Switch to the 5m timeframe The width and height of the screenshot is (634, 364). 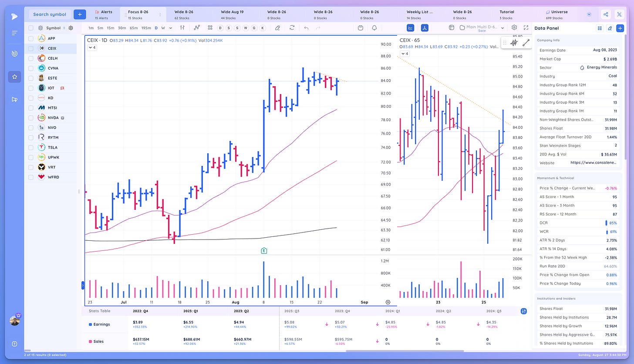100,28
